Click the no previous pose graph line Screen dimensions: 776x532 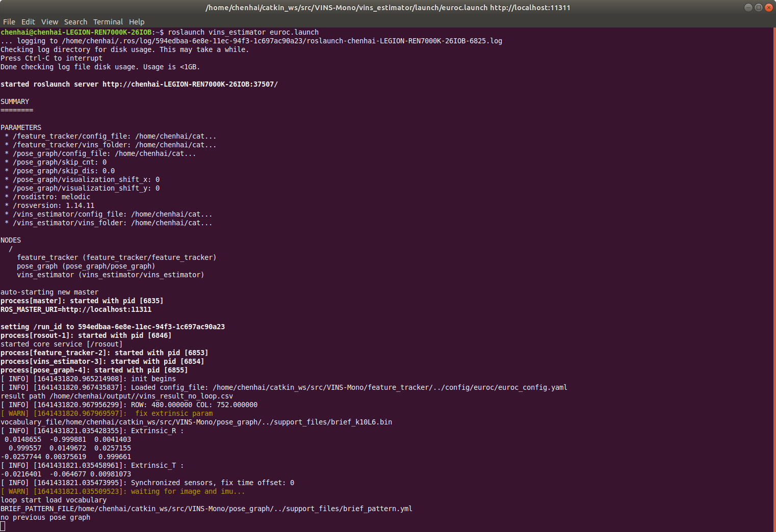(x=45, y=517)
